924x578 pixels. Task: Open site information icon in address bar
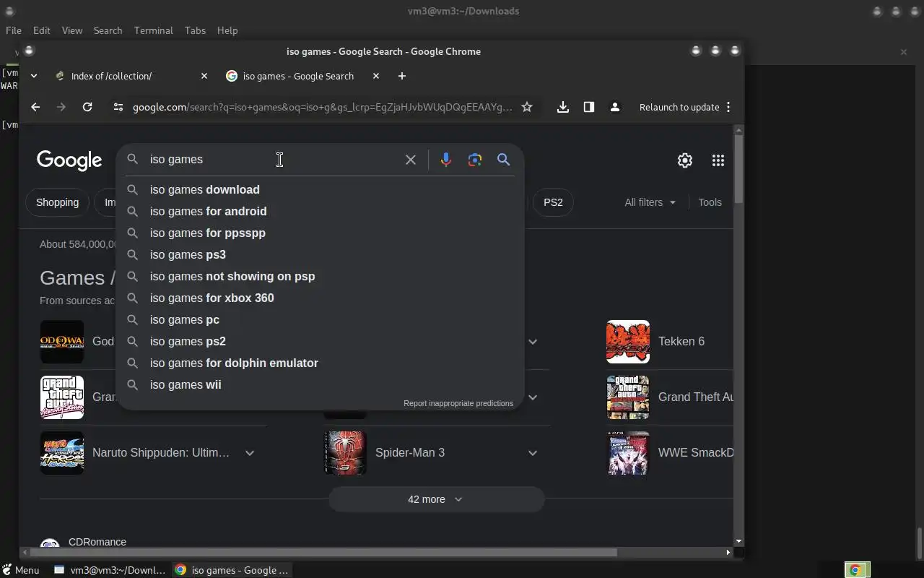(118, 107)
